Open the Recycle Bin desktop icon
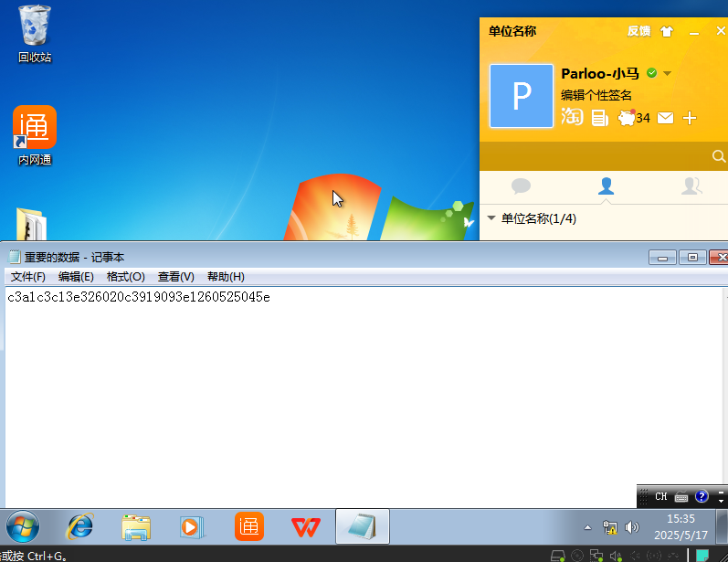This screenshot has height=562, width=728. pos(35,34)
